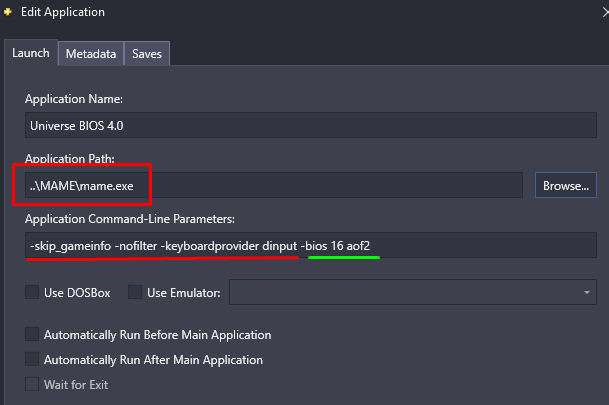Click Browse... to choose an application path
609x405 pixels.
click(566, 185)
